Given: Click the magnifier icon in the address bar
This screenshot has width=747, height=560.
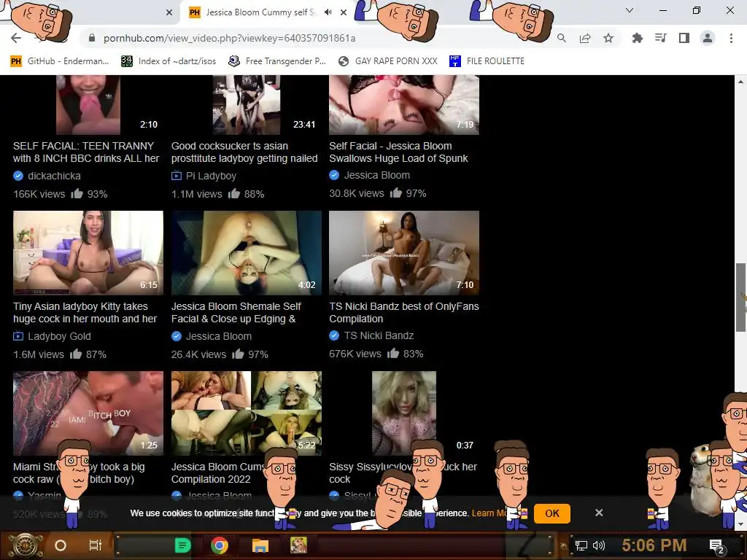Looking at the screenshot, I should point(562,38).
